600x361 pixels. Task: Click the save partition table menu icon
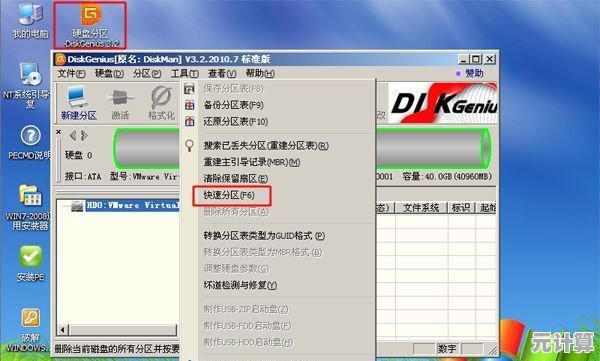(190, 89)
